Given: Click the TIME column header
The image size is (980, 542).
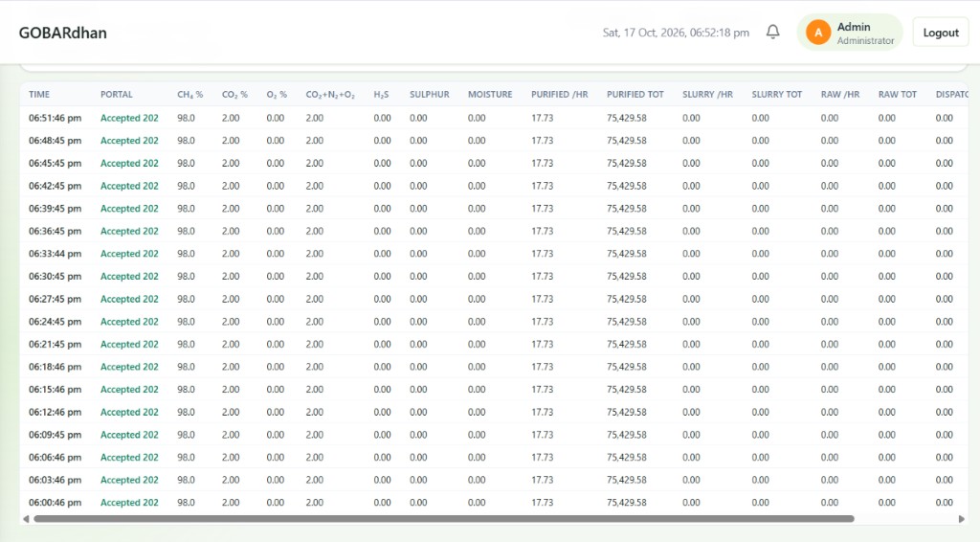Looking at the screenshot, I should (x=38, y=95).
